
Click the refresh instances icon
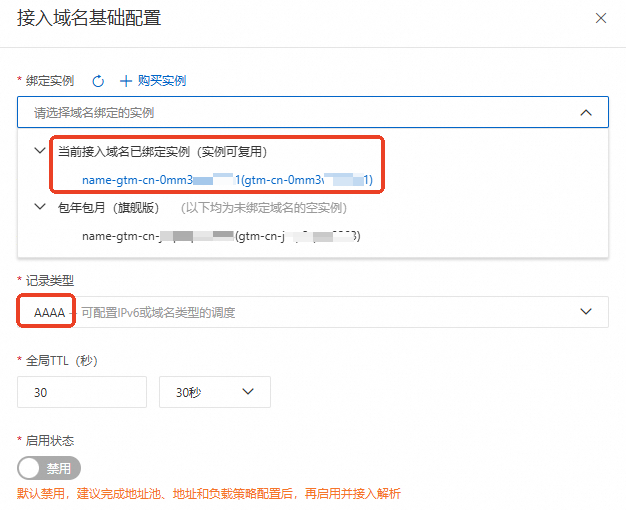click(x=98, y=81)
